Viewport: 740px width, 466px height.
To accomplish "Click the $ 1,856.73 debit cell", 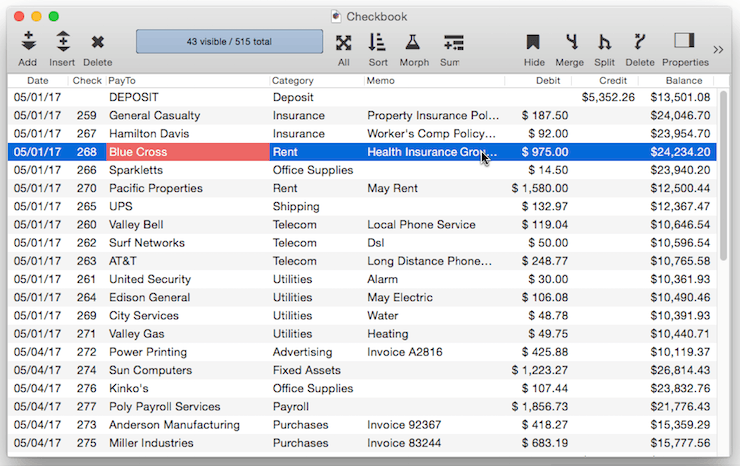I will 538,407.
